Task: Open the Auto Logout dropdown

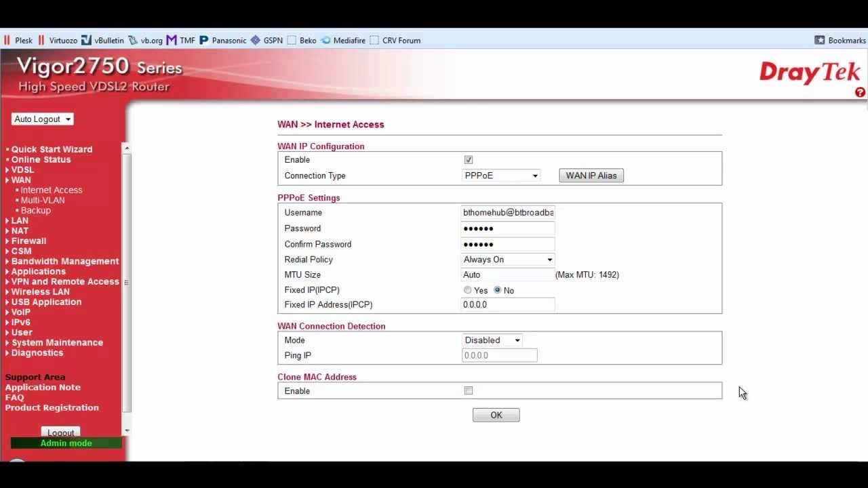Action: (42, 119)
